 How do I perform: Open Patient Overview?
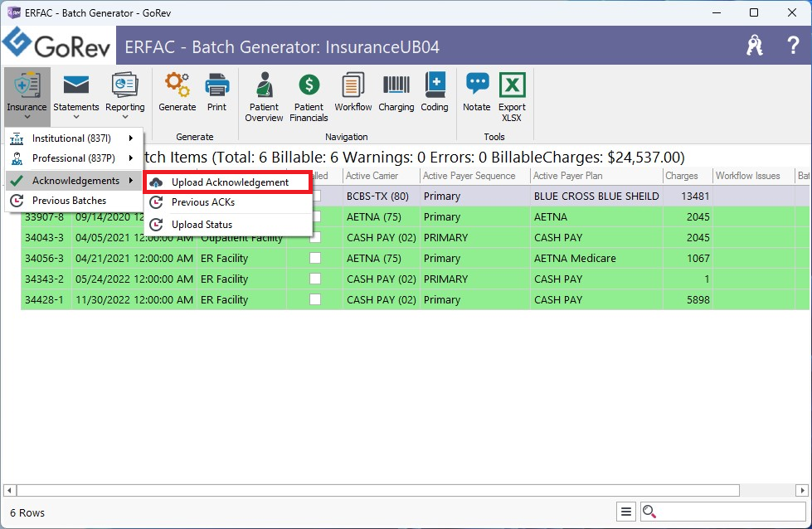pos(264,97)
